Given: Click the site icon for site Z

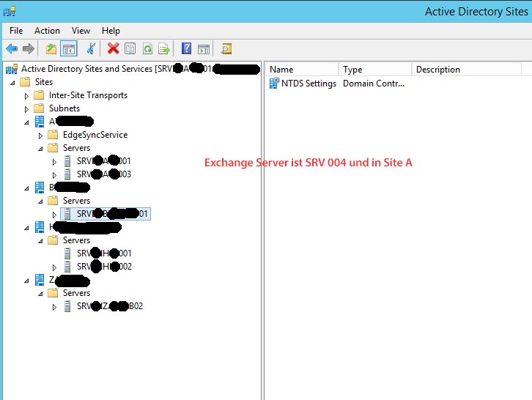Looking at the screenshot, I should [x=40, y=280].
